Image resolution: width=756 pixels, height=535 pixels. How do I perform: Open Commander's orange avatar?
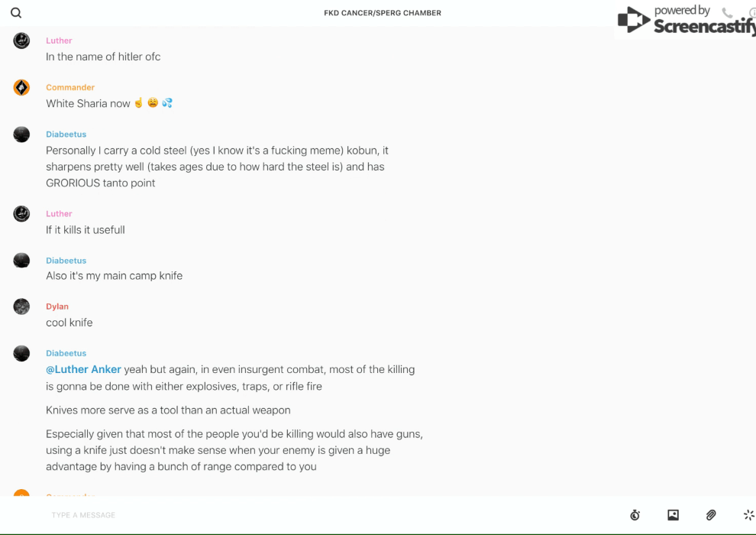click(21, 88)
